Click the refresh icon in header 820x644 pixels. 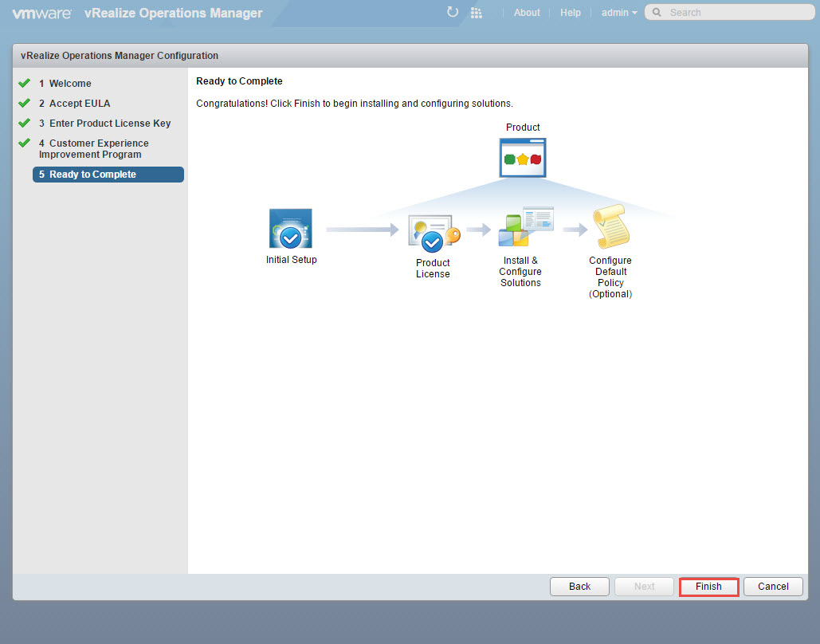coord(453,12)
